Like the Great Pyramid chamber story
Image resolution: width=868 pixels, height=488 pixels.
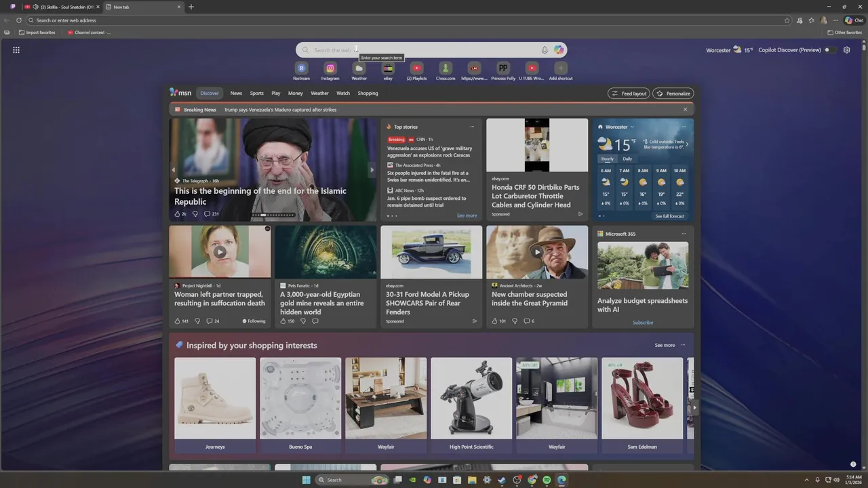point(494,321)
